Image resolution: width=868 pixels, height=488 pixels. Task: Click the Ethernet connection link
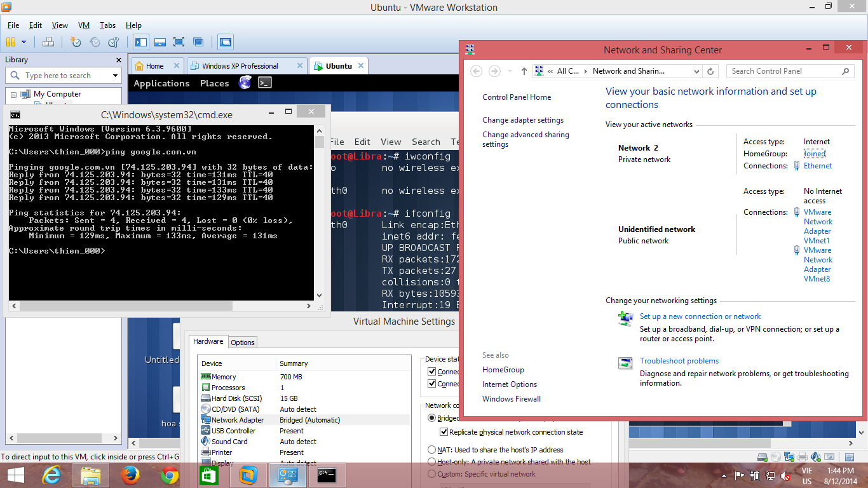[x=818, y=166]
